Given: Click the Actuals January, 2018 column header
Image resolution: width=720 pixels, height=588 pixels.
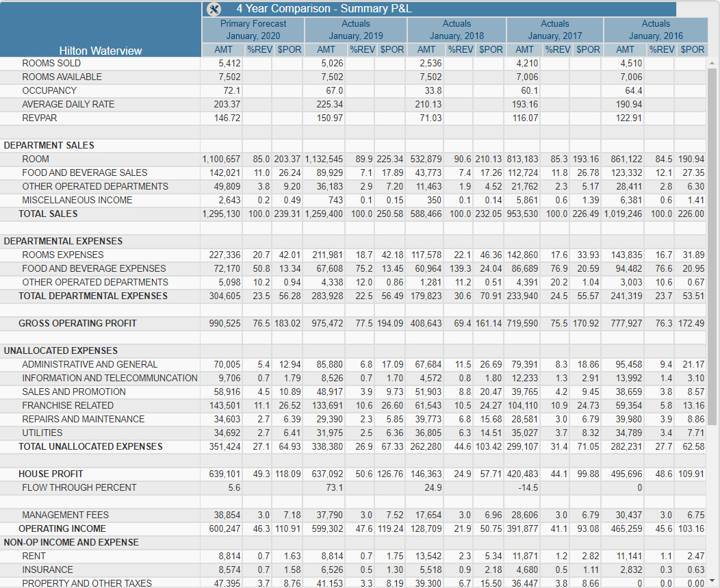Looking at the screenshot, I should [457, 29].
